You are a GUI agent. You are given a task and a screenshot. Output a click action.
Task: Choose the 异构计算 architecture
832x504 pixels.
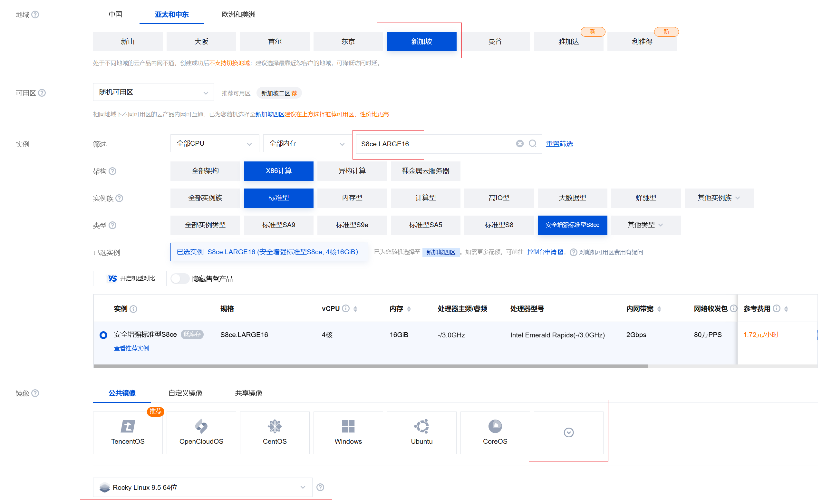[x=352, y=171]
